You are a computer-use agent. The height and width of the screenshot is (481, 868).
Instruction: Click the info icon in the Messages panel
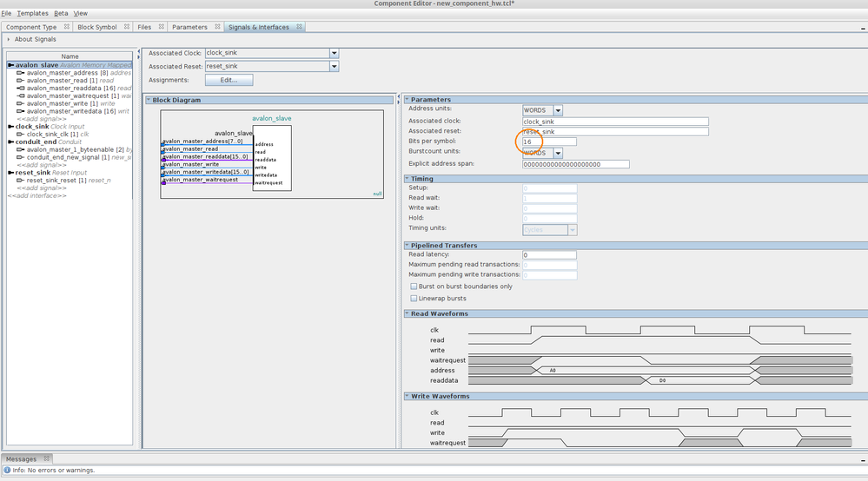pos(8,471)
